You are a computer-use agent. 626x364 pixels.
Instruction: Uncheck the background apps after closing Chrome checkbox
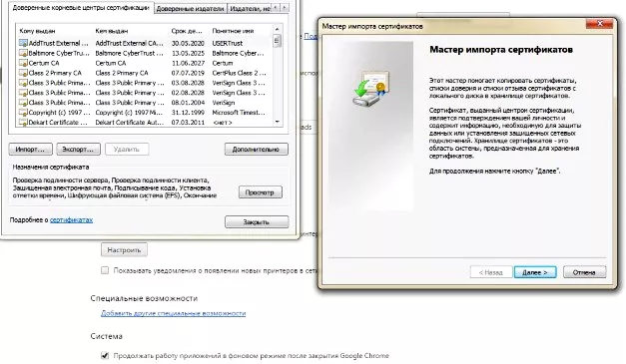[105, 355]
